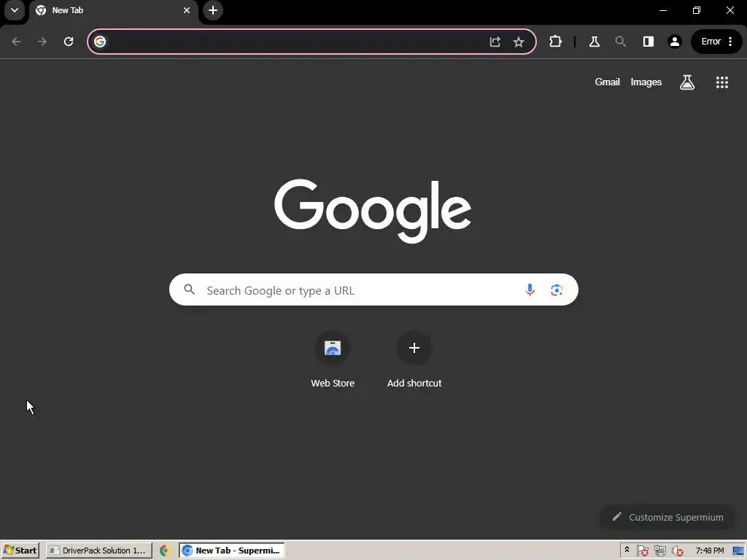The height and width of the screenshot is (560, 747).
Task: Click Add shortcut plus tile
Action: 414,360
